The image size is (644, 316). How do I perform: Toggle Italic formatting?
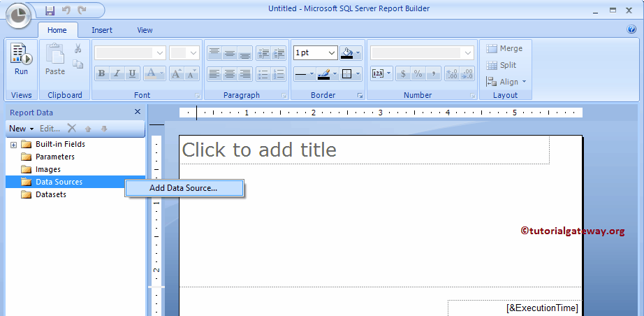(x=117, y=73)
